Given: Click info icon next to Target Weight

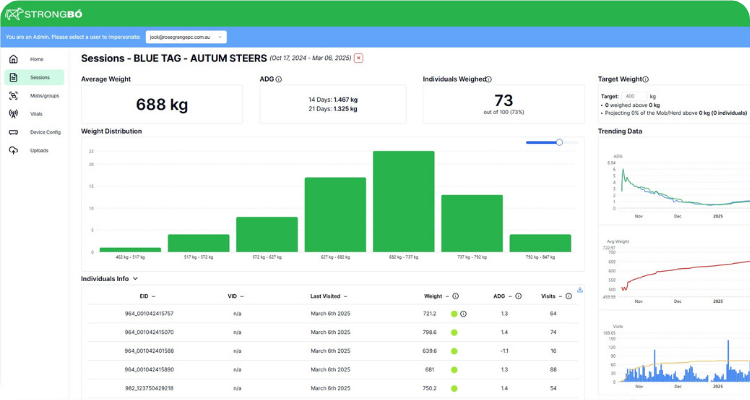Looking at the screenshot, I should pyautogui.click(x=645, y=78).
